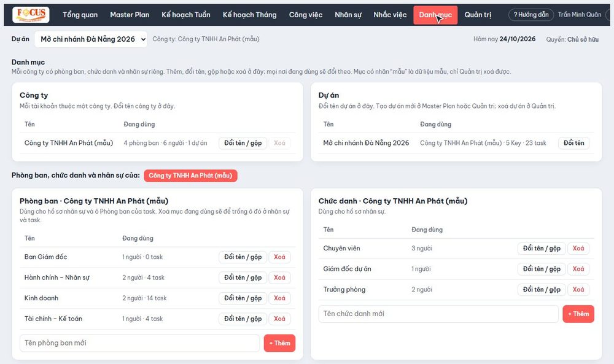Rename or merge Tài chính – Kế toán

pos(243,319)
